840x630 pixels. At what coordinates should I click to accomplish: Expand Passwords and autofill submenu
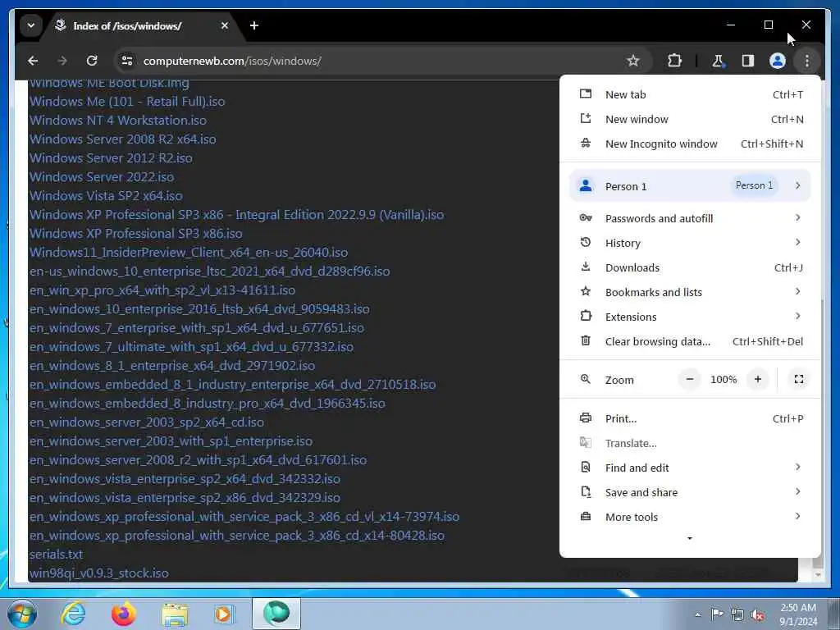(690, 218)
